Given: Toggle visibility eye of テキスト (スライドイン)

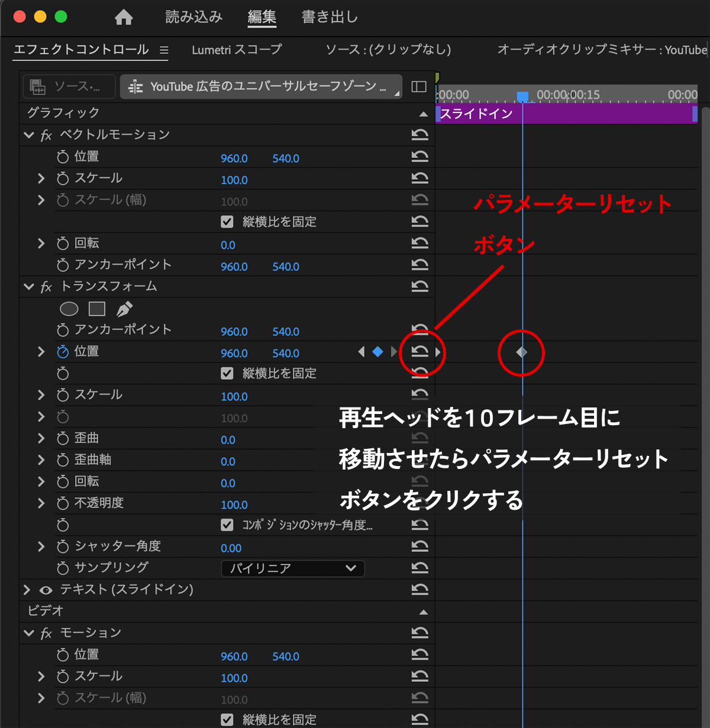Looking at the screenshot, I should 46,590.
